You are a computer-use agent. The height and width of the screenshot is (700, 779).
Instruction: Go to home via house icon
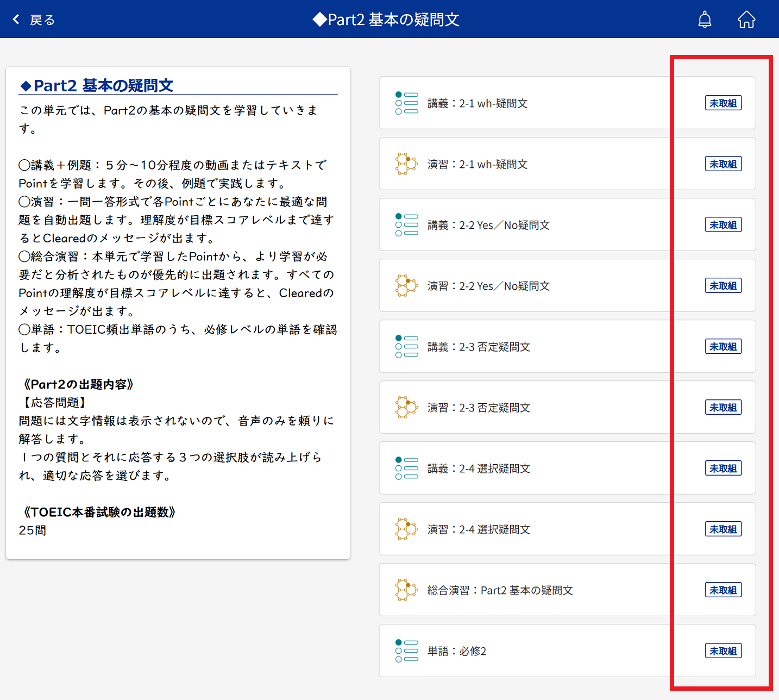746,20
